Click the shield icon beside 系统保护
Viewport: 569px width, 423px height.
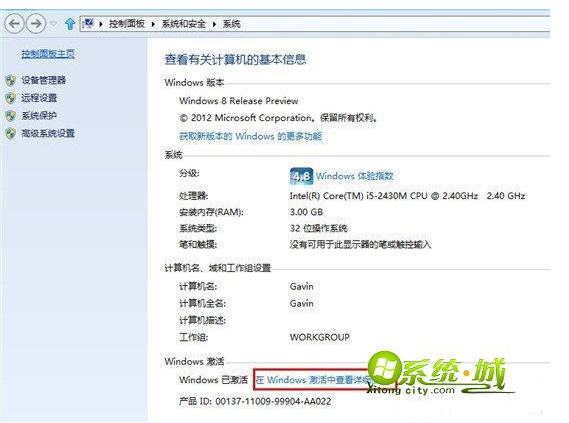pyautogui.click(x=11, y=116)
